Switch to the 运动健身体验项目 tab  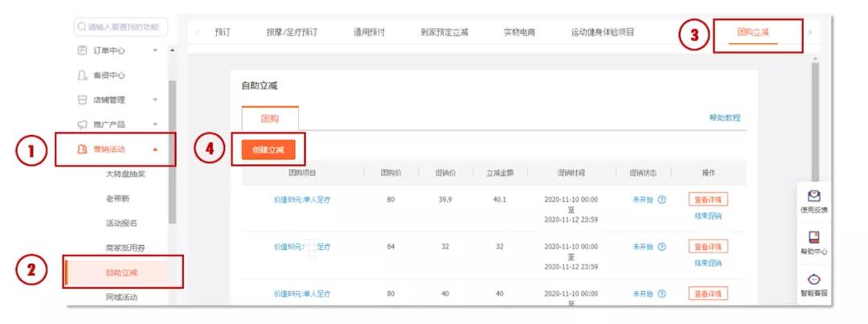(x=602, y=32)
